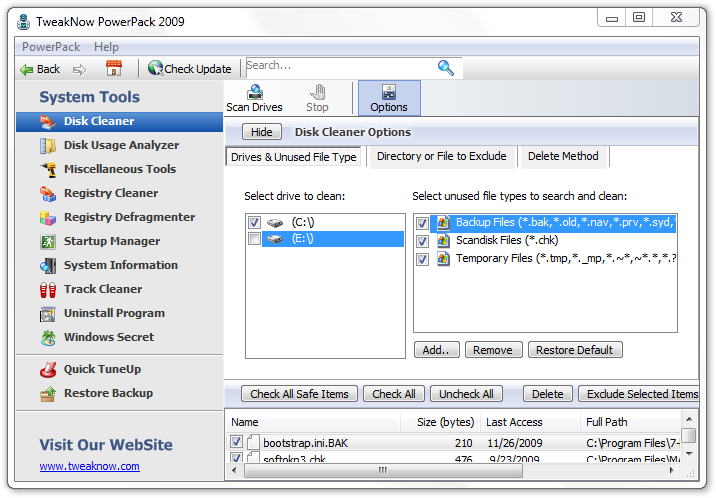Click the Add.. button
This screenshot has width=716, height=498.
coord(436,350)
